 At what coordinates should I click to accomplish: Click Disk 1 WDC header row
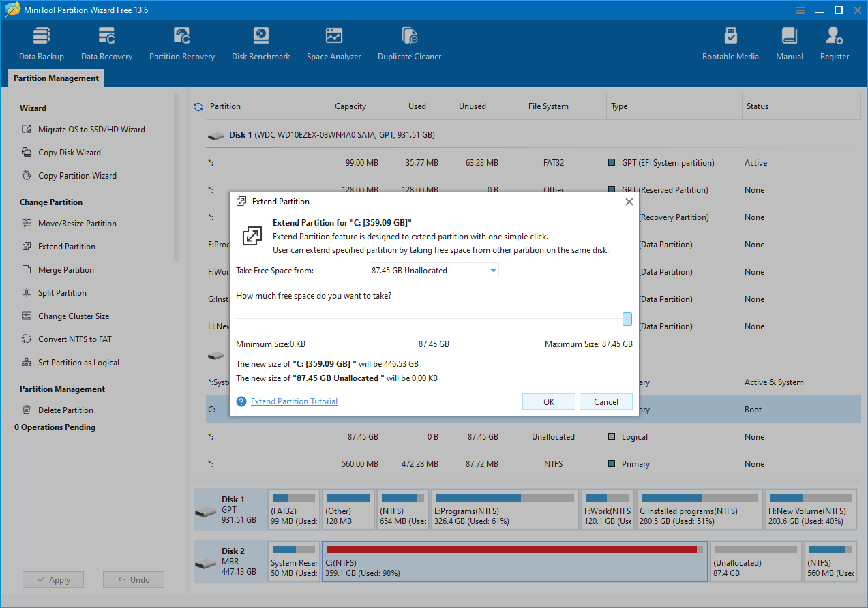533,135
